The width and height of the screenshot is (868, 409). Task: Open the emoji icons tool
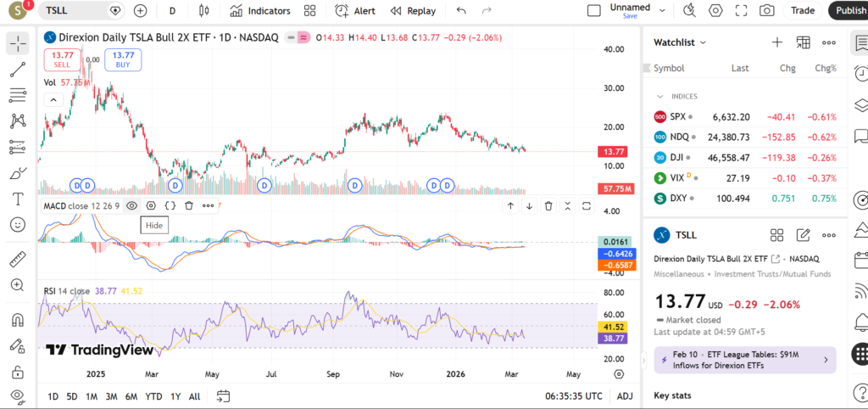pos(18,224)
